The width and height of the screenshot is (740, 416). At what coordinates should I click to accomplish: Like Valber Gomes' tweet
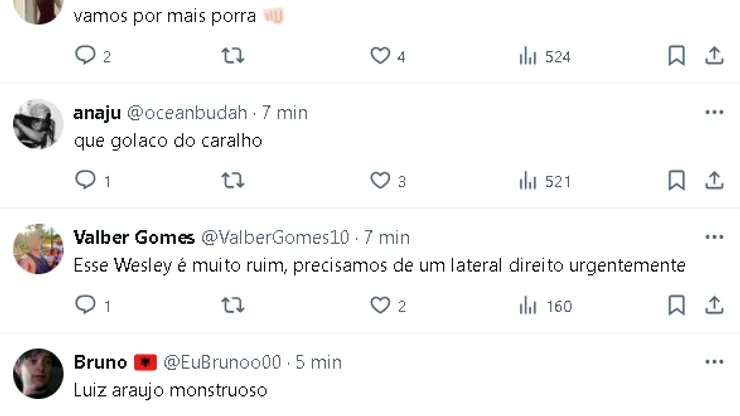(380, 305)
